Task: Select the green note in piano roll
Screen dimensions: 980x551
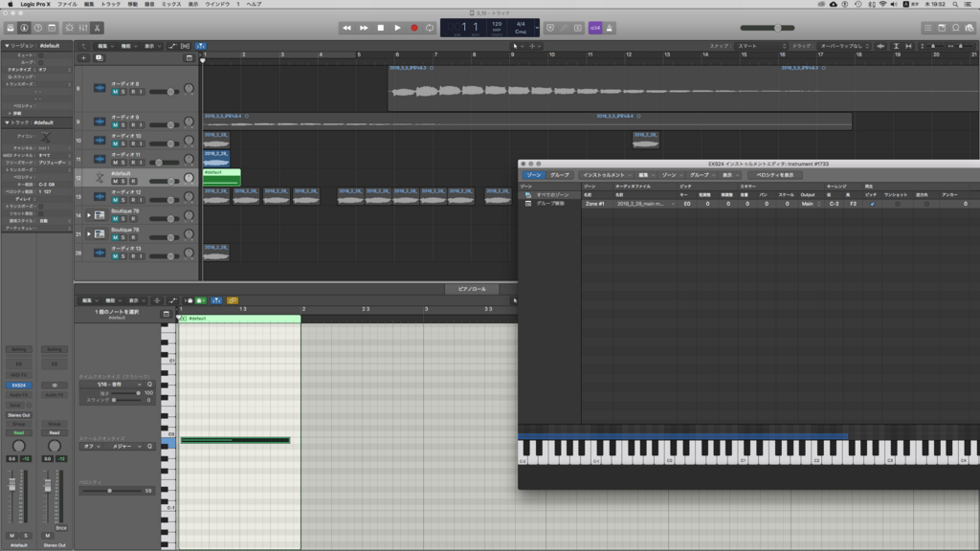Action: 235,440
